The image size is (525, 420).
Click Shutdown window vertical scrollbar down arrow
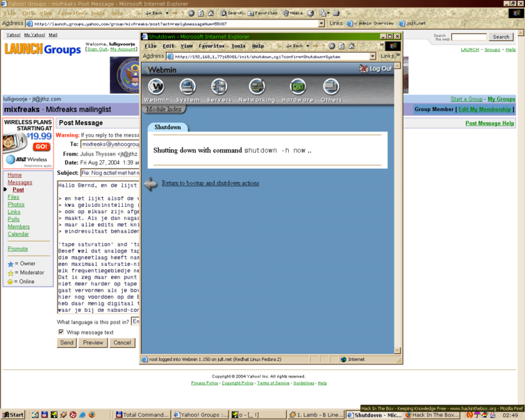(x=397, y=351)
